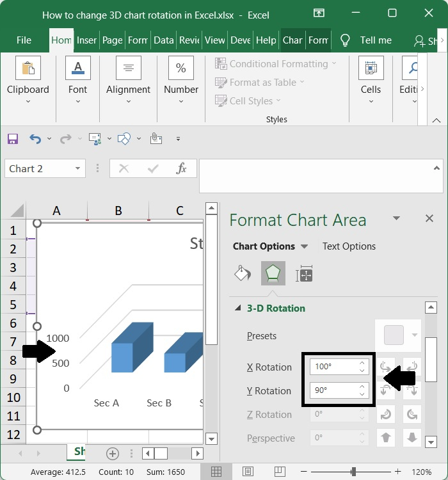
Task: Select Size & Properties icon
Action: [304, 273]
